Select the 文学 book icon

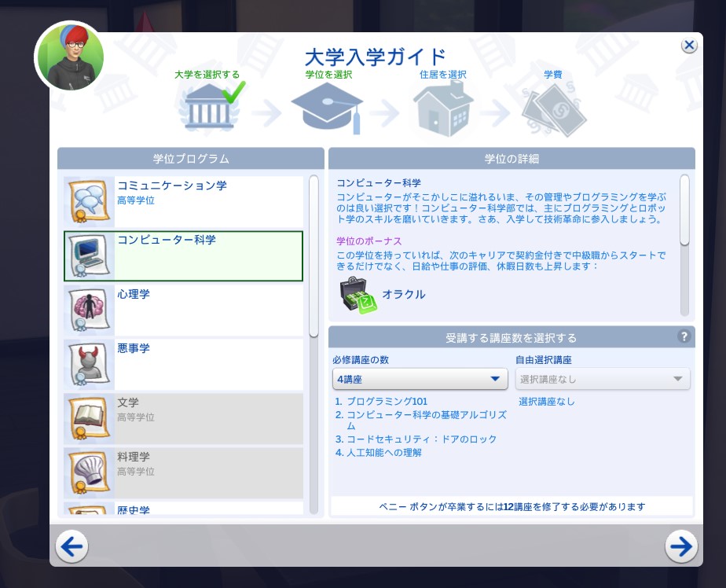point(89,418)
